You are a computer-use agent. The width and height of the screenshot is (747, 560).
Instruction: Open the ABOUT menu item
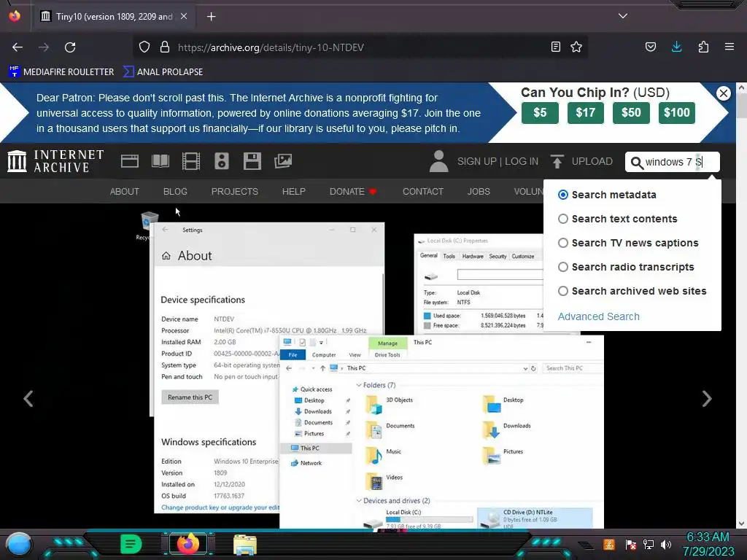pos(124,192)
